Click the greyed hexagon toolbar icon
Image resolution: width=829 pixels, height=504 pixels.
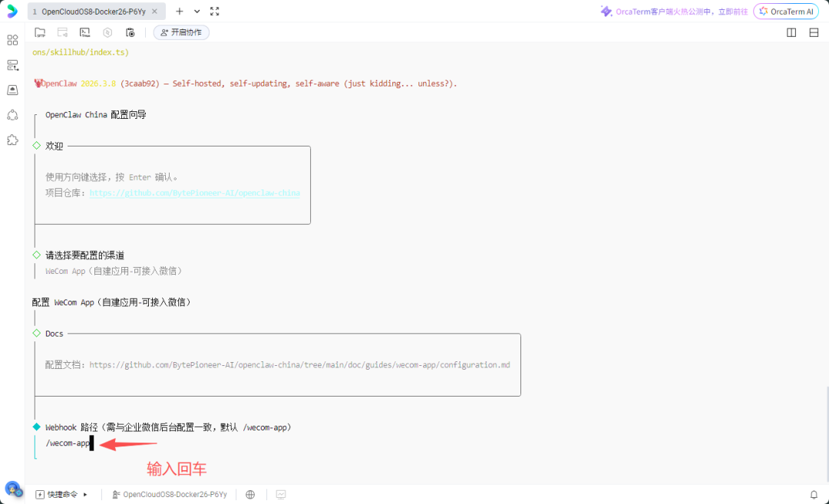[107, 32]
